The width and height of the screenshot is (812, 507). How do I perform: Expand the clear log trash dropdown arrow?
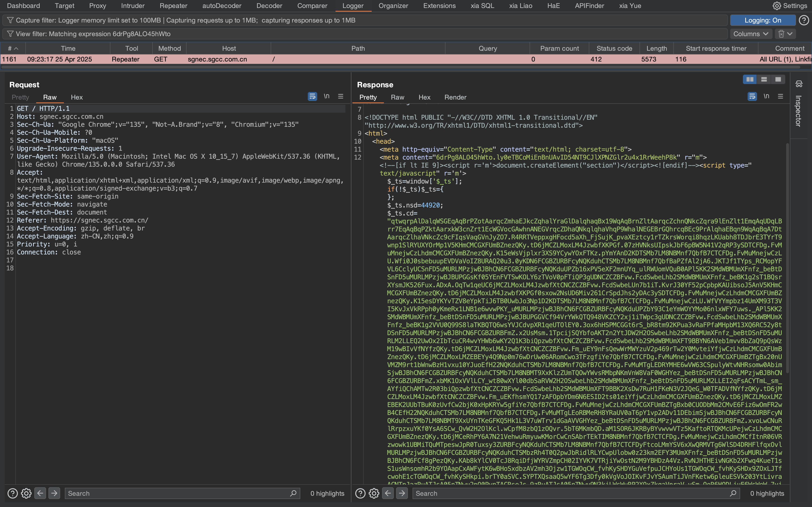pos(790,34)
